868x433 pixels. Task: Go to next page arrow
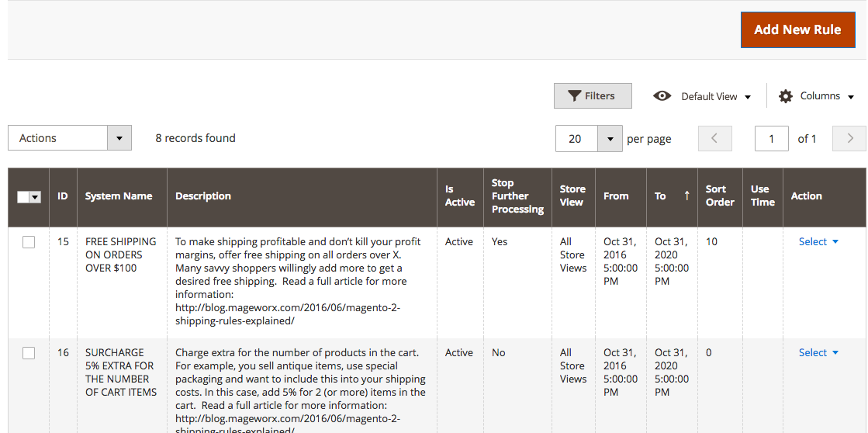(849, 139)
